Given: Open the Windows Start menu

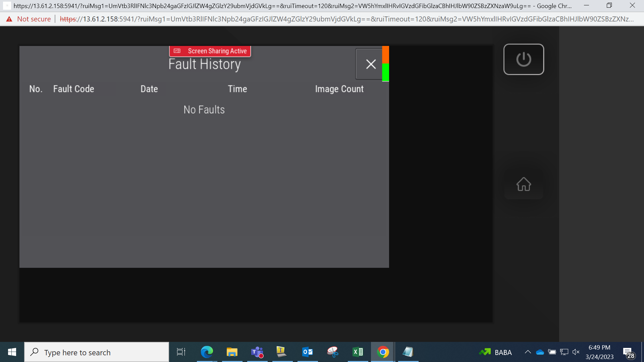Looking at the screenshot, I should pos(12,352).
